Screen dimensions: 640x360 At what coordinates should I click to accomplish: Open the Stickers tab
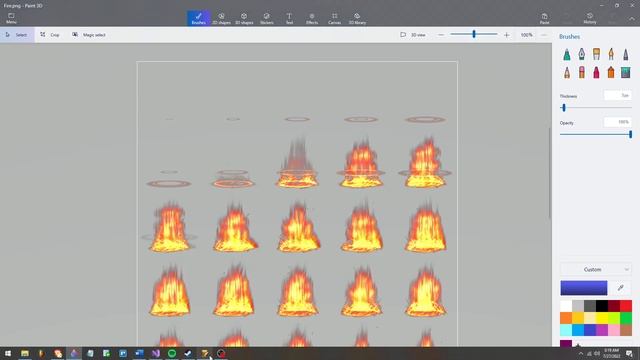click(x=267, y=18)
